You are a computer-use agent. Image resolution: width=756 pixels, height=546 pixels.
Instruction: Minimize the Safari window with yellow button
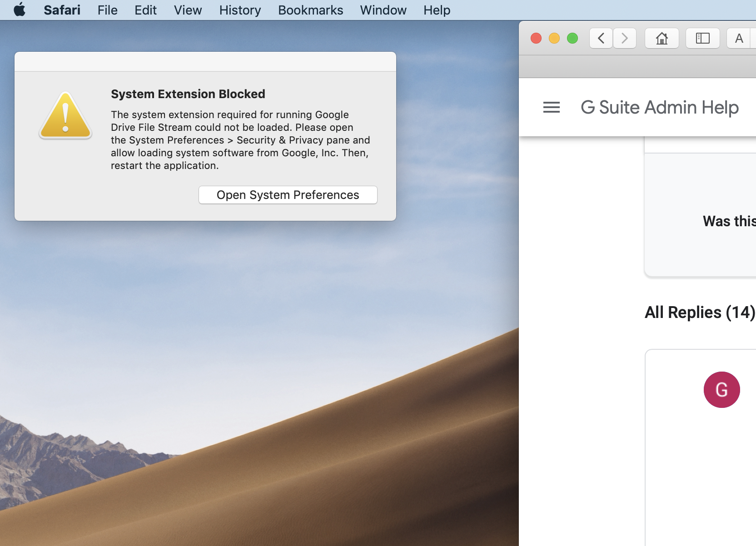point(554,38)
